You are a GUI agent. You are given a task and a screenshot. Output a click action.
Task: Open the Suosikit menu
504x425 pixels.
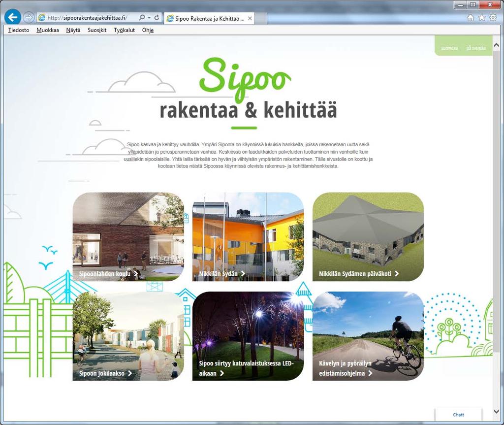(97, 30)
